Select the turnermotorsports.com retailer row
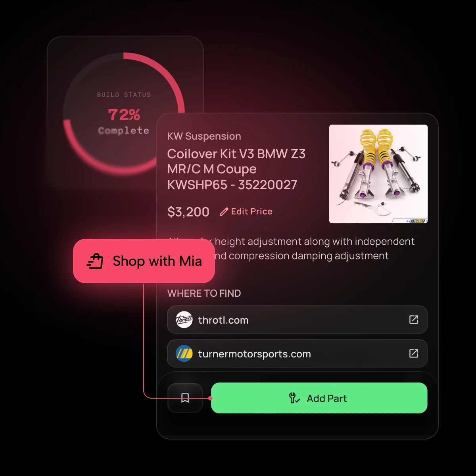Screen dimensions: 476x476 pos(297,353)
